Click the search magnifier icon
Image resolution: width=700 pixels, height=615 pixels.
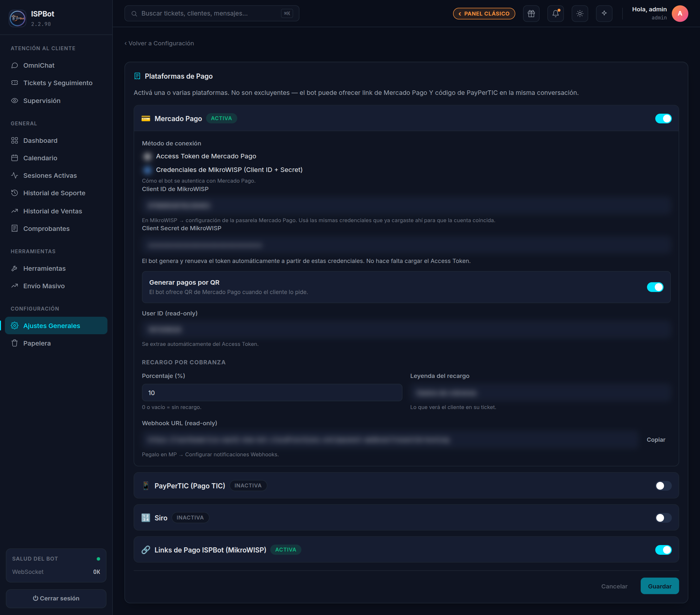click(x=134, y=14)
